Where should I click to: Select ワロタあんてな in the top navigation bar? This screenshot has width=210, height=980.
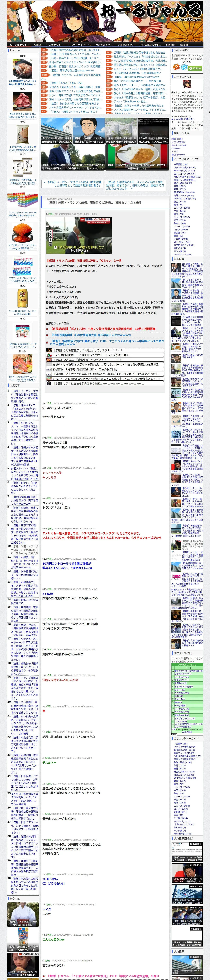pos(104,45)
